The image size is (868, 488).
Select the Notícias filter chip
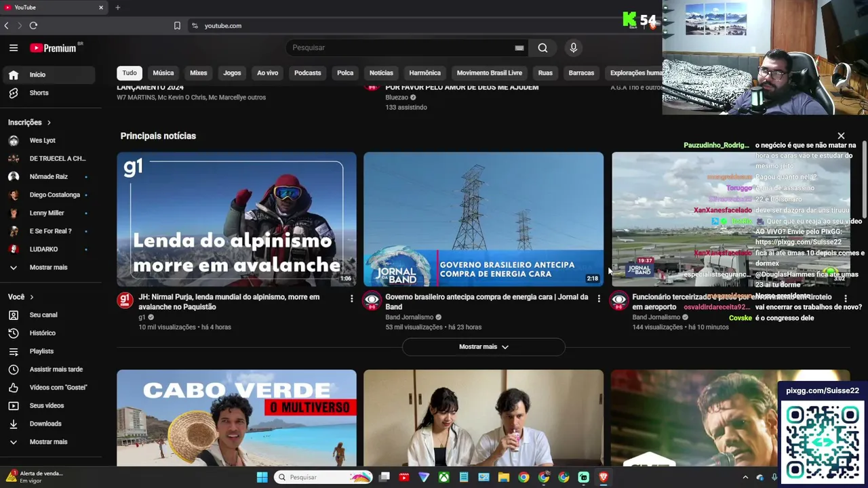(x=381, y=73)
